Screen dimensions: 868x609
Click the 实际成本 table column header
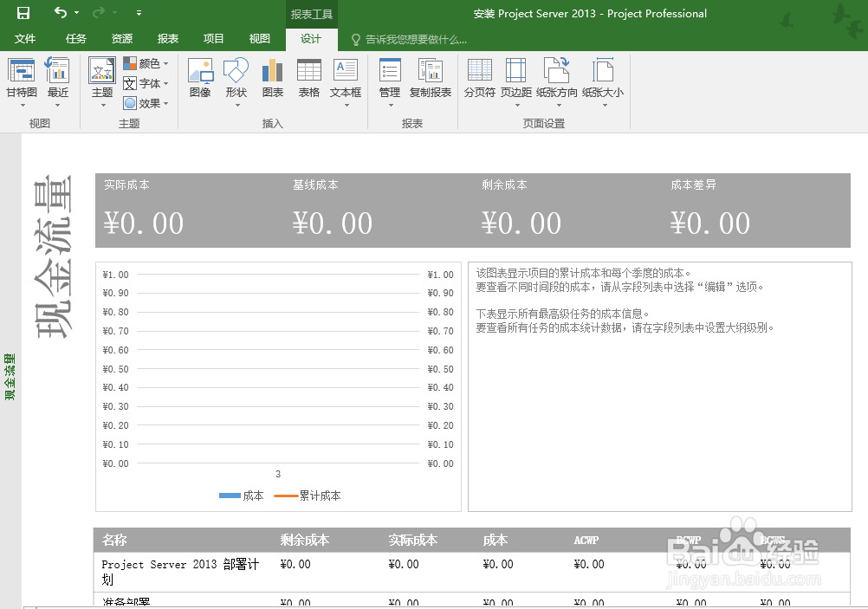click(x=412, y=540)
